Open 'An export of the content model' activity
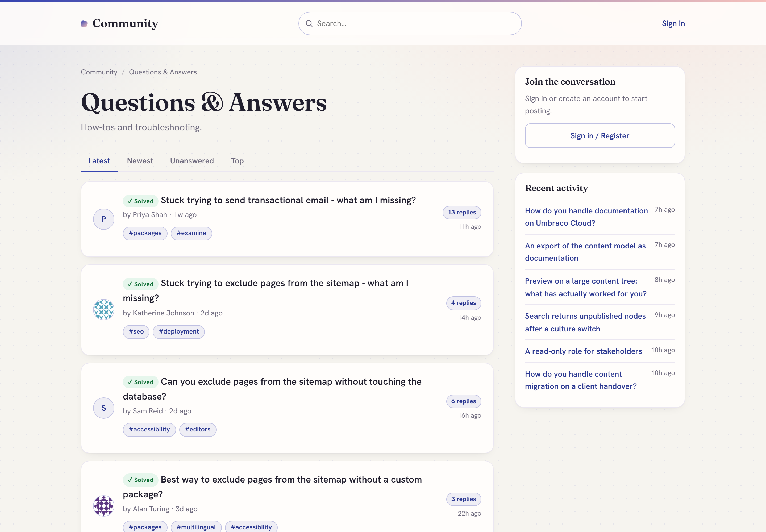 [585, 252]
